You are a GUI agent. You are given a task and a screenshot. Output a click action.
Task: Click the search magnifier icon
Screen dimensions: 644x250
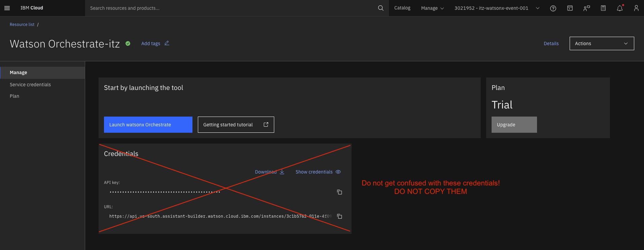[x=381, y=8]
